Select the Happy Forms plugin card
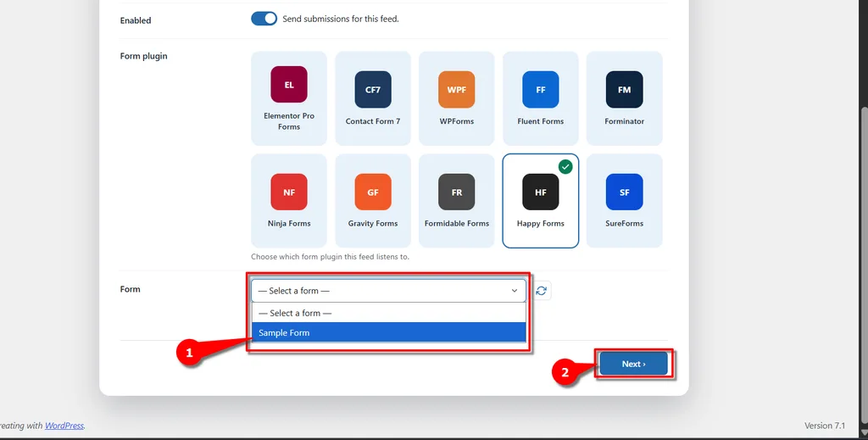868x440 pixels. [540, 201]
